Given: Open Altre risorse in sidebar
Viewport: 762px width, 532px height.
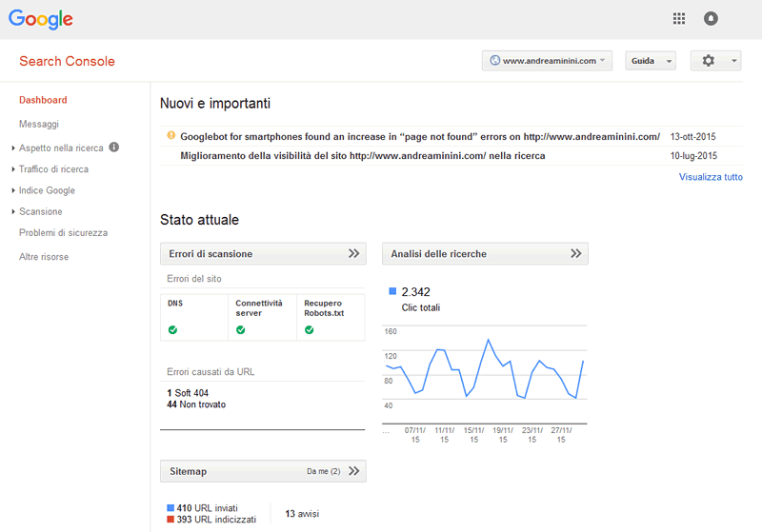Looking at the screenshot, I should 44,257.
